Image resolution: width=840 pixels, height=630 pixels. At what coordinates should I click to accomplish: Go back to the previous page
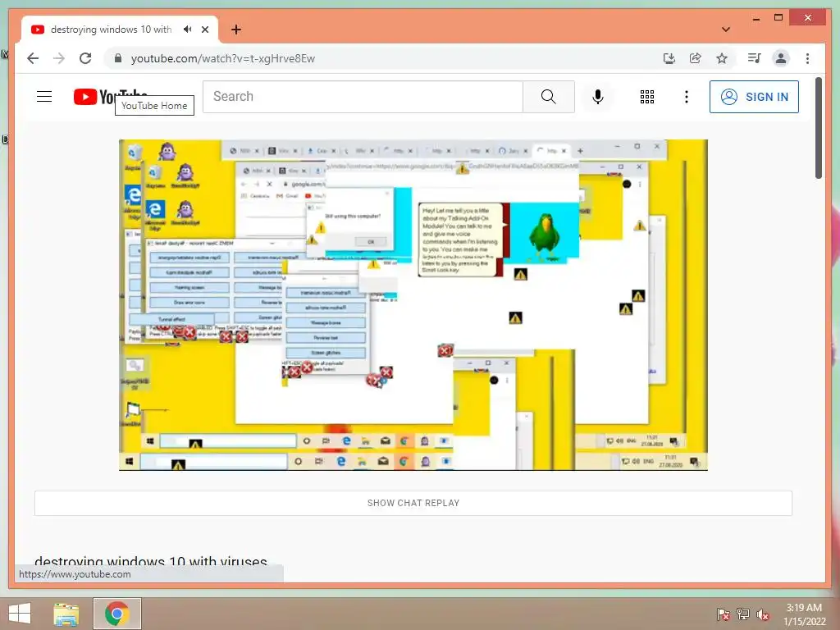tap(33, 58)
